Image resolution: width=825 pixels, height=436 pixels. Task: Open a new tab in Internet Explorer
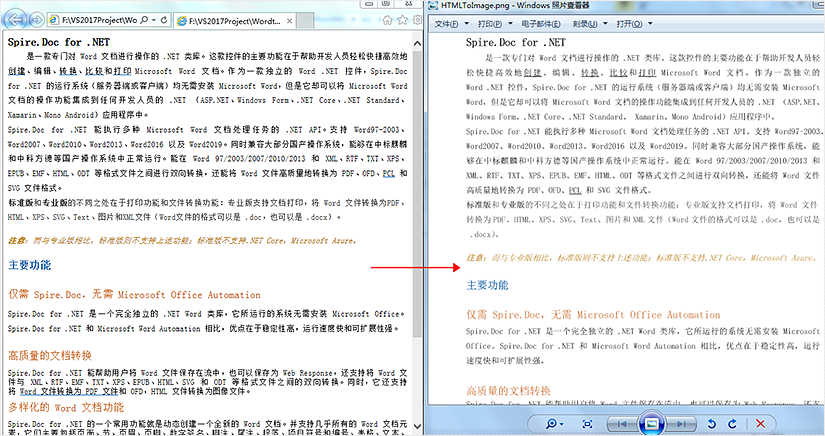(305, 21)
